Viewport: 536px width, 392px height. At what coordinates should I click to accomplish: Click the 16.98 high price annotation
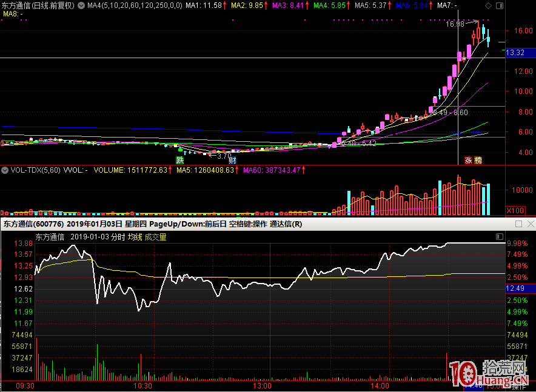pos(455,24)
